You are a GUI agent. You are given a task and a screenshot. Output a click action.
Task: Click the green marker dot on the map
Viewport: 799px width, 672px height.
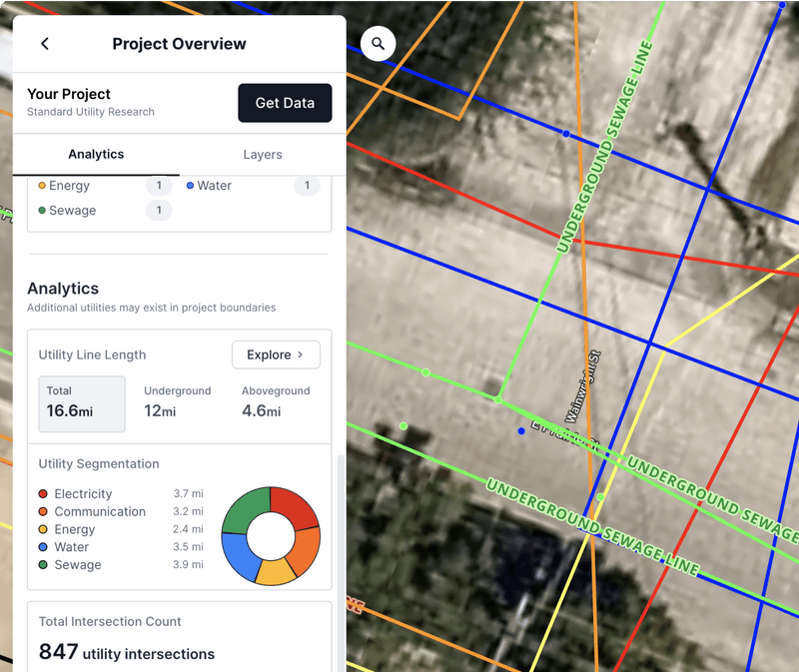click(402, 425)
